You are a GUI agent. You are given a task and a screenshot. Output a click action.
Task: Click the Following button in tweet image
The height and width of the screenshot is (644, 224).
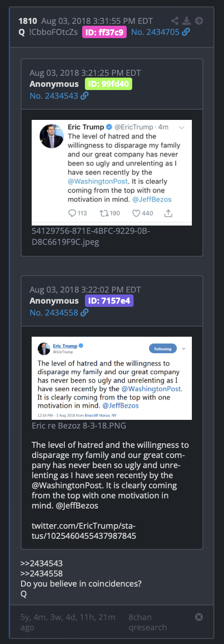tap(163, 349)
